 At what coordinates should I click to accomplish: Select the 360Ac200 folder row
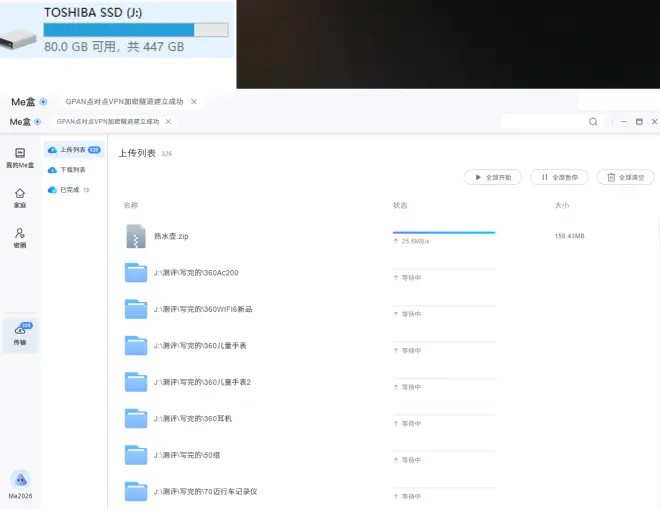click(195, 273)
